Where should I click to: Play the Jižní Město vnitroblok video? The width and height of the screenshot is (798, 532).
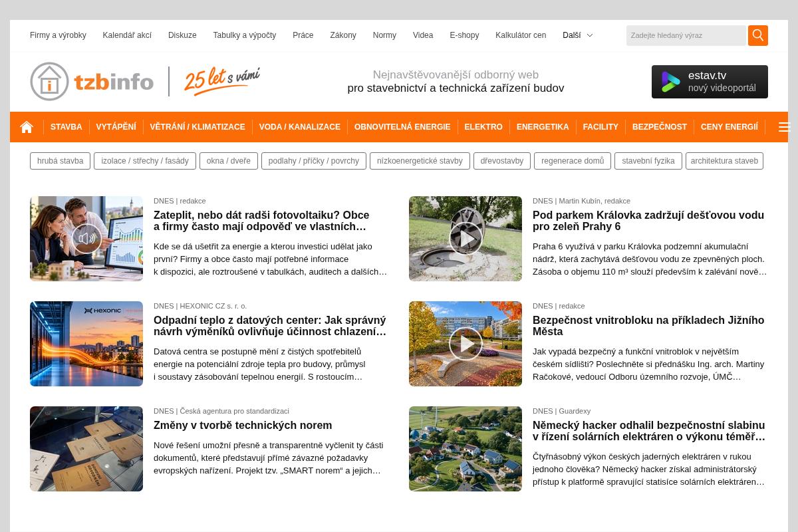coord(465,344)
